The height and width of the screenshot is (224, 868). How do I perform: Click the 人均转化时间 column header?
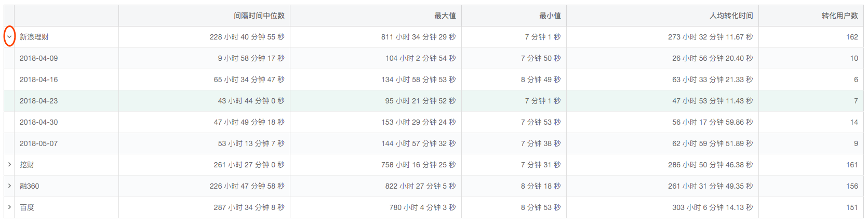pos(731,16)
